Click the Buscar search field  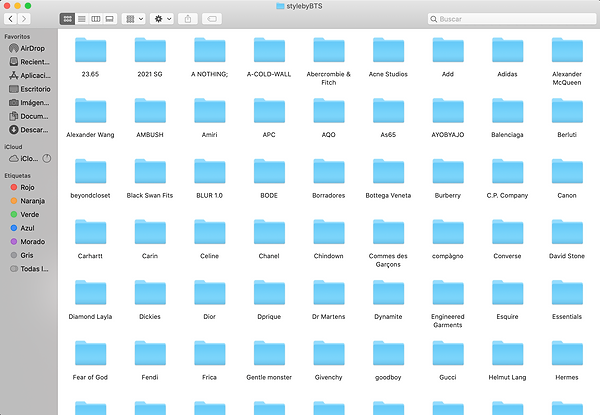tap(512, 19)
